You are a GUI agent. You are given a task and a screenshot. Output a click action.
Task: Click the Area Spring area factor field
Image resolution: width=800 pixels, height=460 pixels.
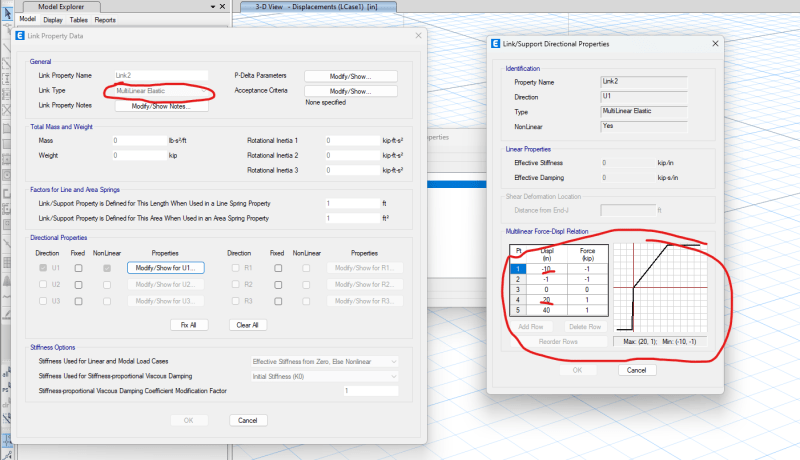coord(353,218)
